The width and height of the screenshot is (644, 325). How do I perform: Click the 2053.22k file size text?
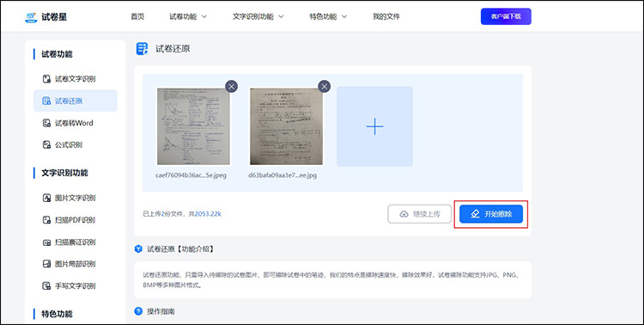[x=208, y=214]
